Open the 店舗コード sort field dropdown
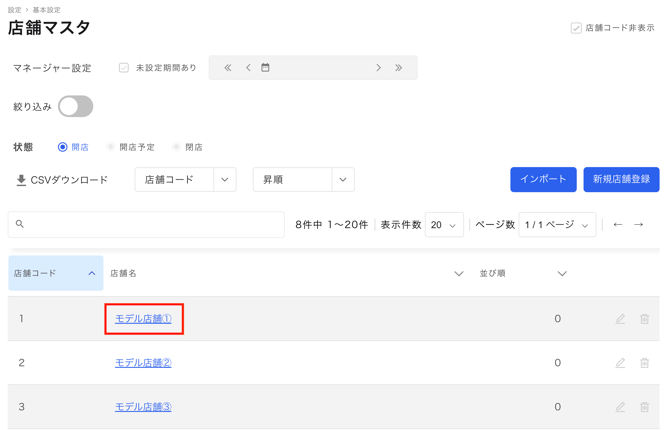The height and width of the screenshot is (430, 670). click(x=185, y=180)
